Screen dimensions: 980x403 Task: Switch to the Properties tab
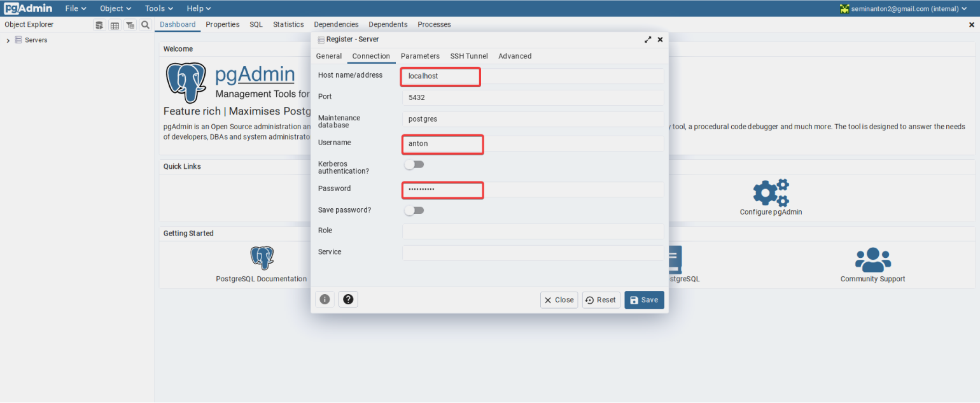(223, 25)
